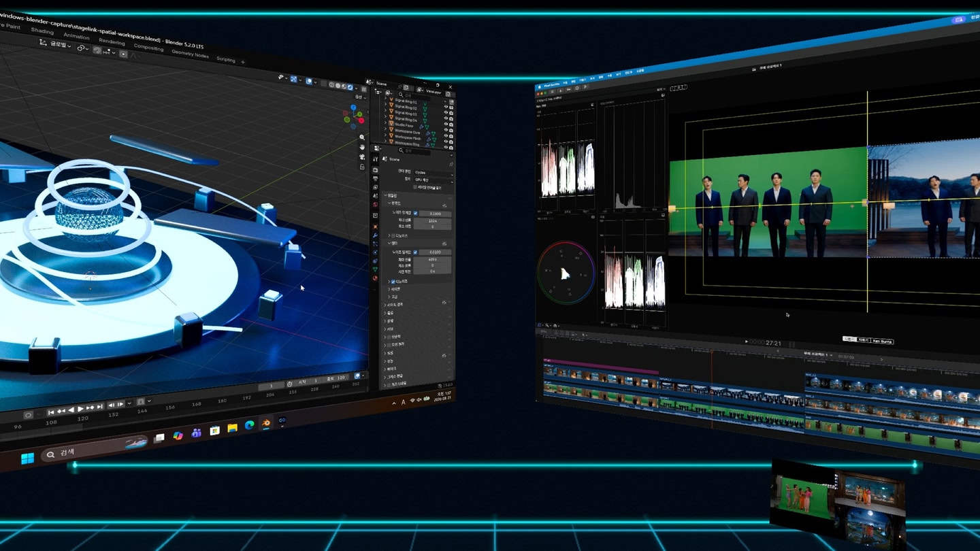Open the Output properties tab in Blender
The height and width of the screenshot is (551, 980).
click(375, 178)
